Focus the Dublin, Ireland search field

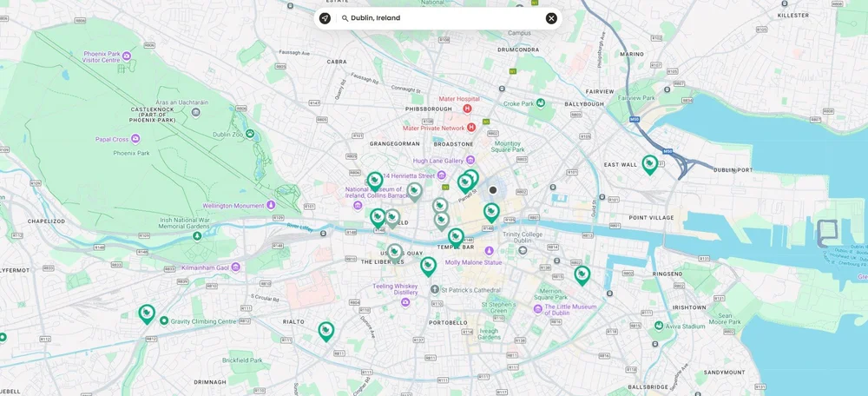point(437,18)
